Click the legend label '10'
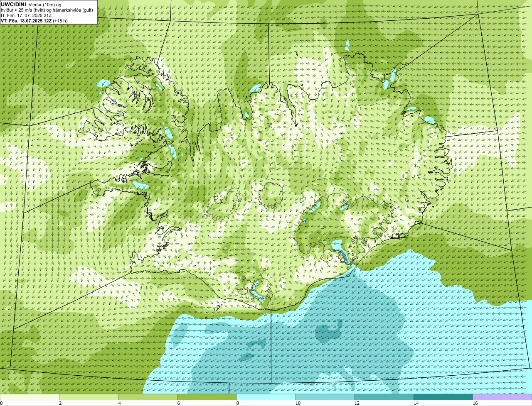The image size is (532, 406). click(298, 403)
